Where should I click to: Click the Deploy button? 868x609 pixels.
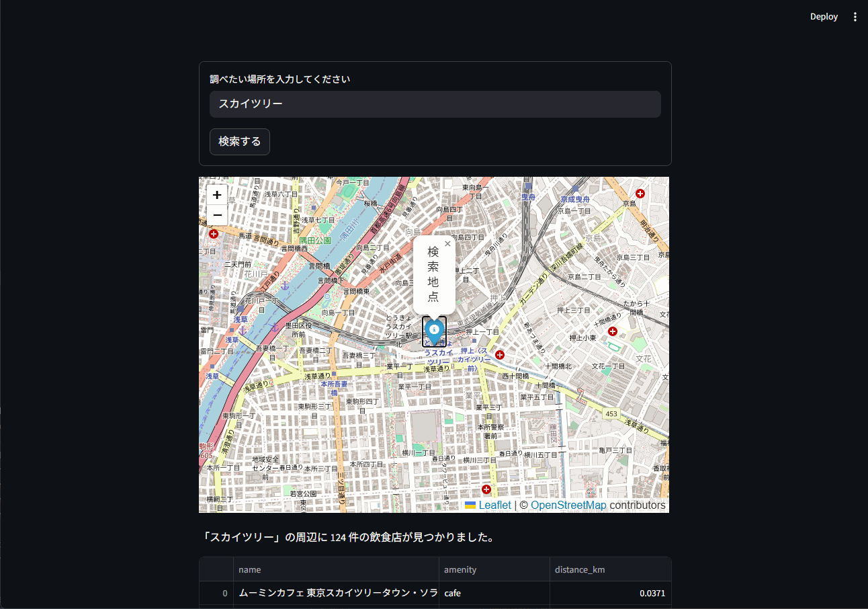click(824, 17)
